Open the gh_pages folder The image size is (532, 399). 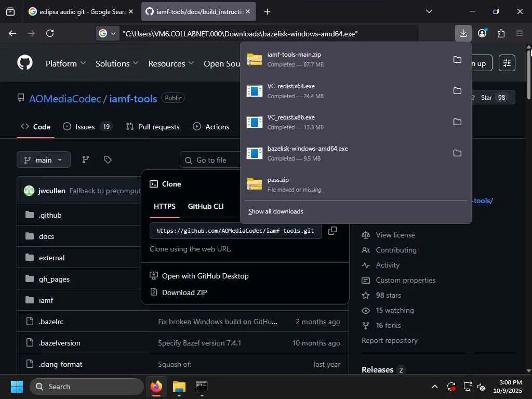(x=54, y=279)
